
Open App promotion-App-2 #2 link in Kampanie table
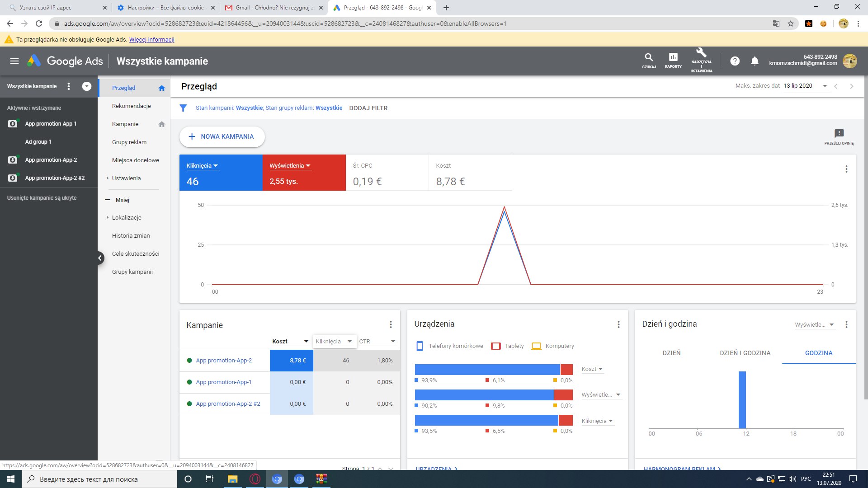(228, 404)
